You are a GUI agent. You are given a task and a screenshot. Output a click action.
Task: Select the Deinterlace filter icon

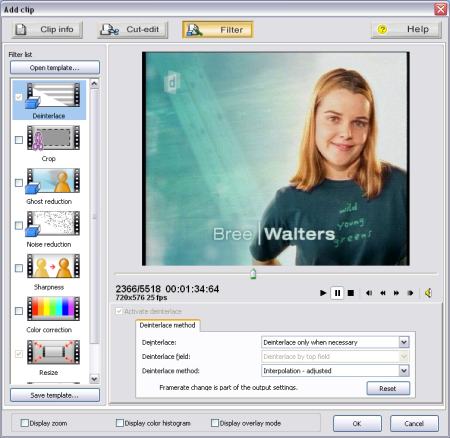click(x=53, y=95)
